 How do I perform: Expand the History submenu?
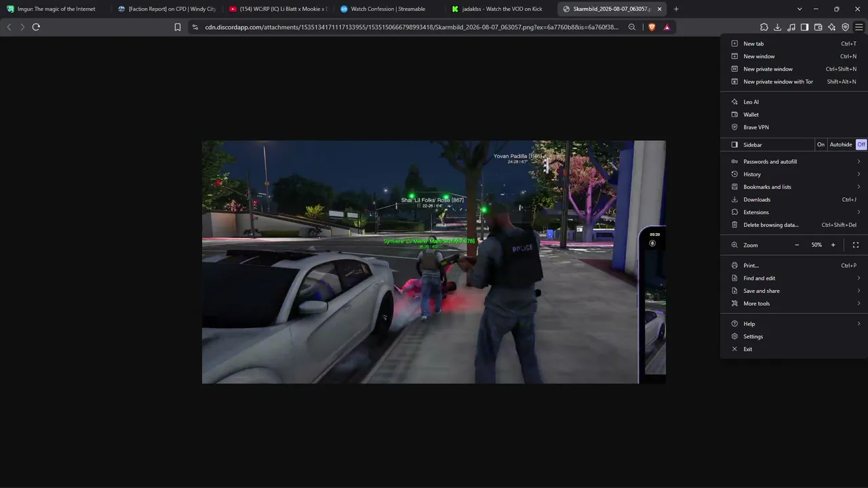point(794,174)
